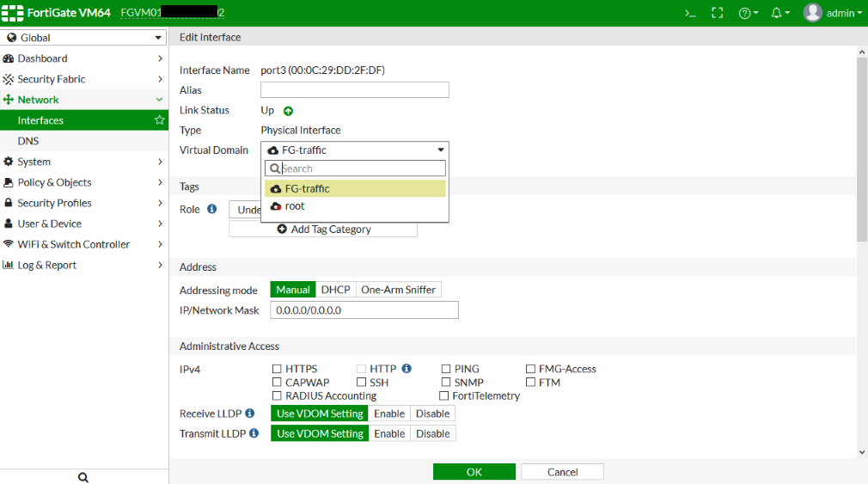Click the Alias input field

[x=355, y=89]
